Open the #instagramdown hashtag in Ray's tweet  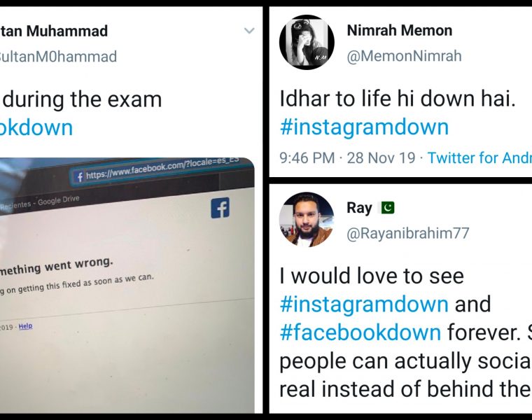coord(365,304)
